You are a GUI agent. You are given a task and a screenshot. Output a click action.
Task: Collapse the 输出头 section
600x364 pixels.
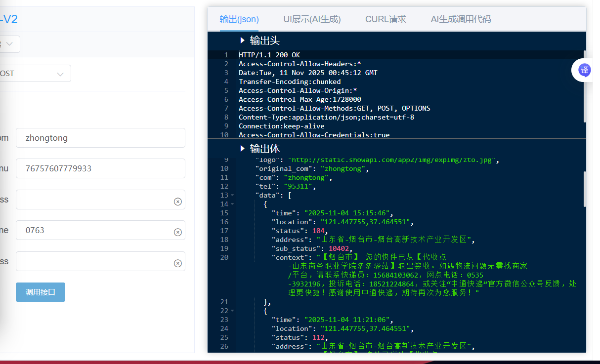coord(242,40)
